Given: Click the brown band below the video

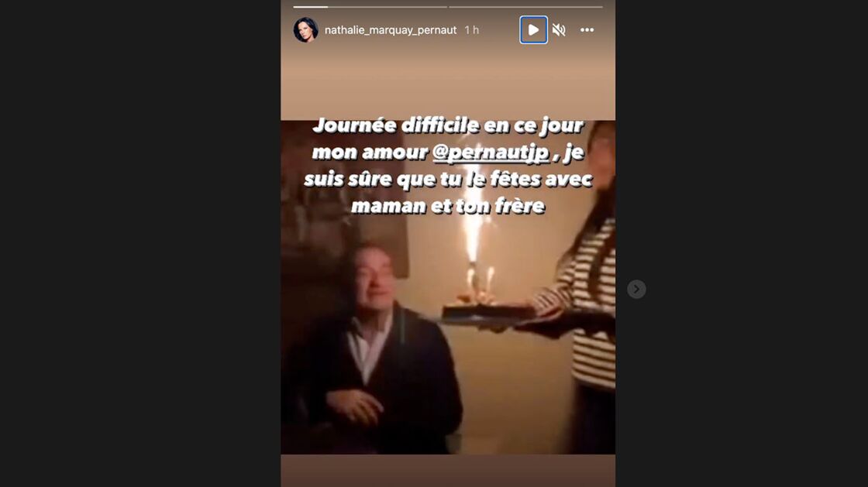Looking at the screenshot, I should pos(448,471).
